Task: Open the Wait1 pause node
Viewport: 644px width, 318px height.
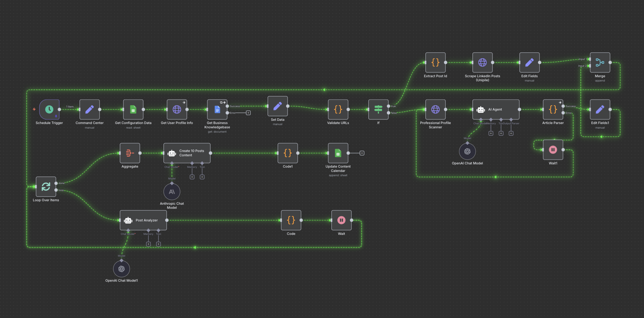Action: pos(553,150)
